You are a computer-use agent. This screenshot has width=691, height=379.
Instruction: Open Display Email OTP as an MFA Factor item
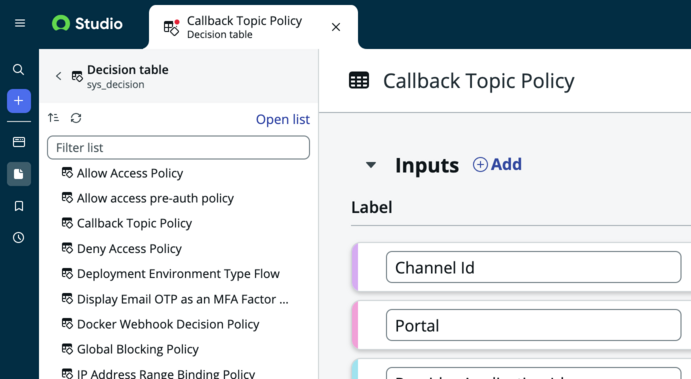click(x=175, y=299)
